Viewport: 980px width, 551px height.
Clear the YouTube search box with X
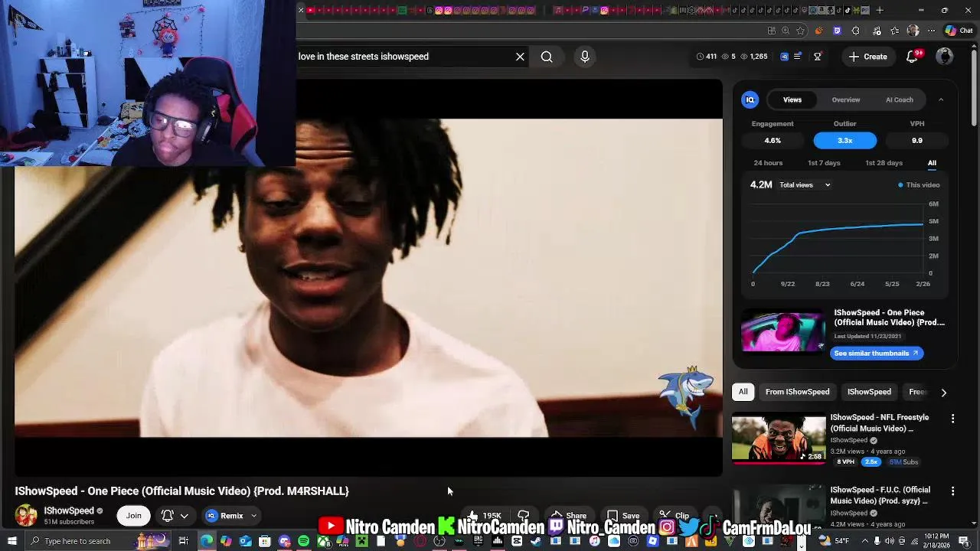click(520, 57)
